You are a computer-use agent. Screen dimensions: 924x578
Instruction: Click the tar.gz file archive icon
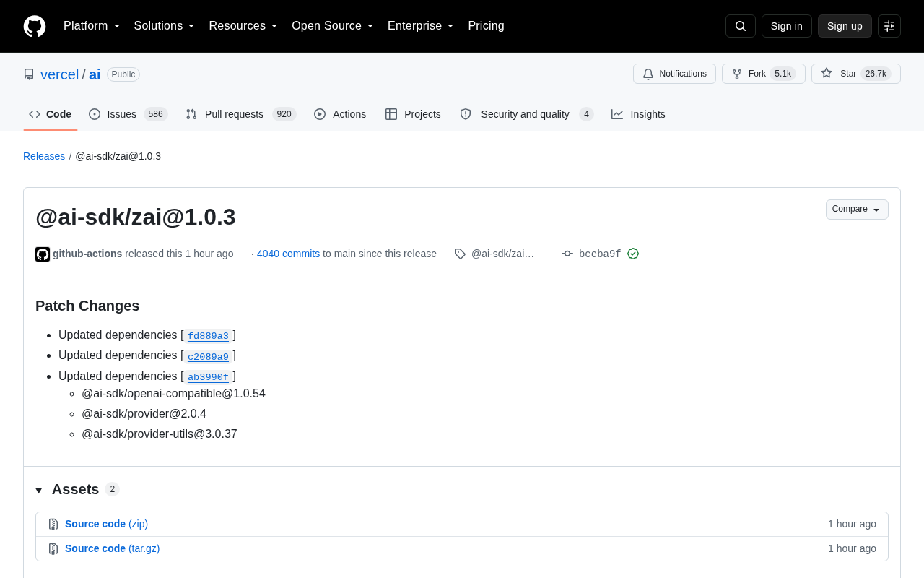click(x=53, y=549)
